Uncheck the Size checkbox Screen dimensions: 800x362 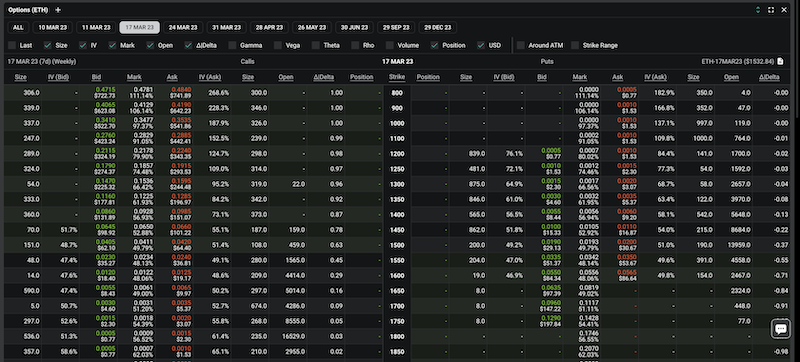47,45
